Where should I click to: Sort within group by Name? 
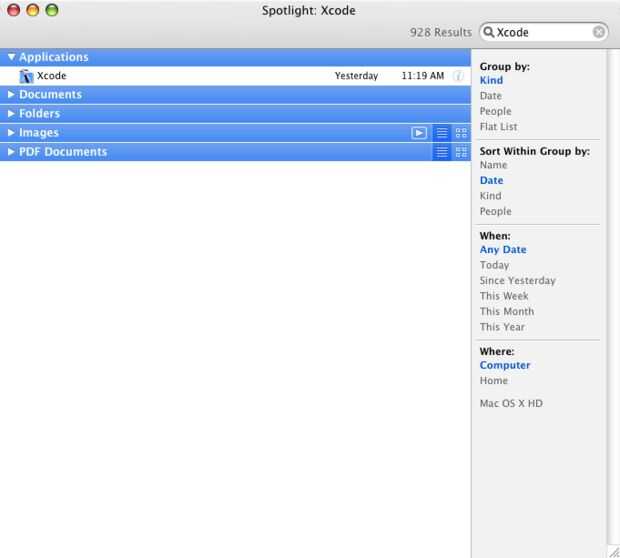(493, 165)
